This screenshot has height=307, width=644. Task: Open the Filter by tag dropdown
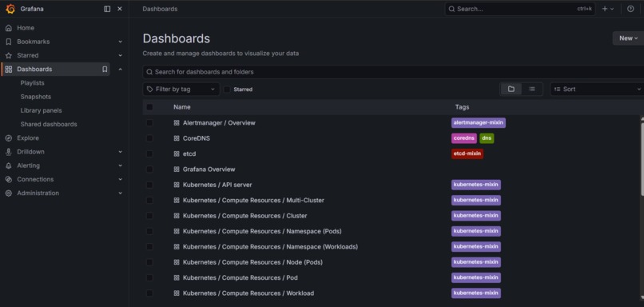(181, 90)
